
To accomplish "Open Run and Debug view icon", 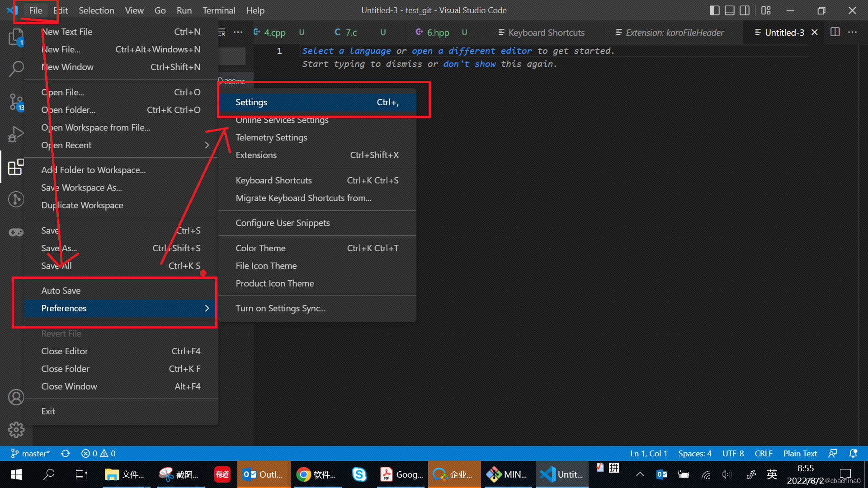I will 16,134.
